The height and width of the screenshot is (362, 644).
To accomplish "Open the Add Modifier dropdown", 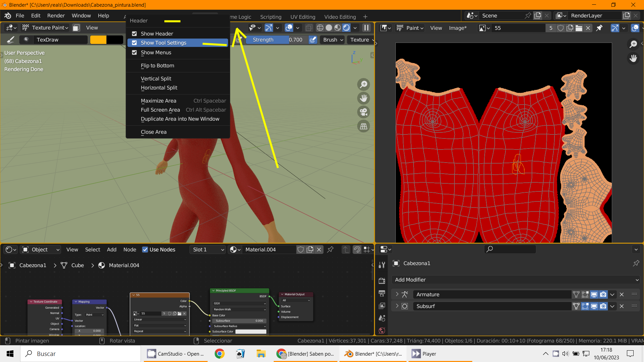I will coord(516,280).
